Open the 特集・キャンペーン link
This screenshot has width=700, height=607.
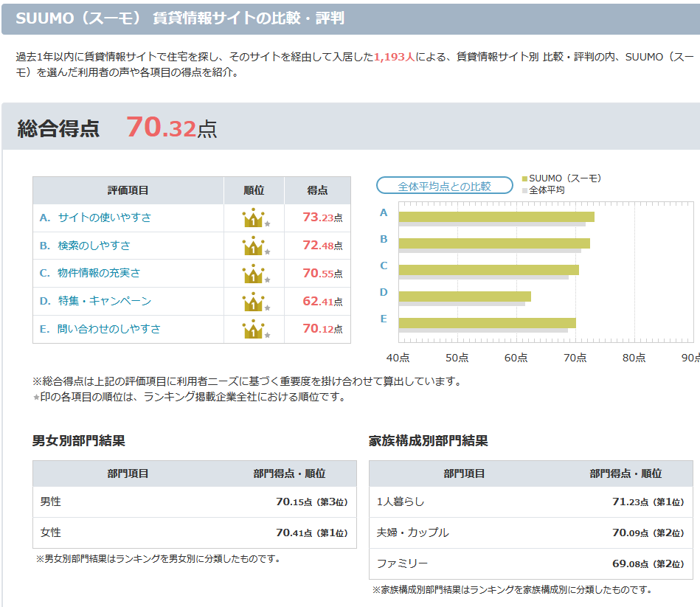coord(105,301)
